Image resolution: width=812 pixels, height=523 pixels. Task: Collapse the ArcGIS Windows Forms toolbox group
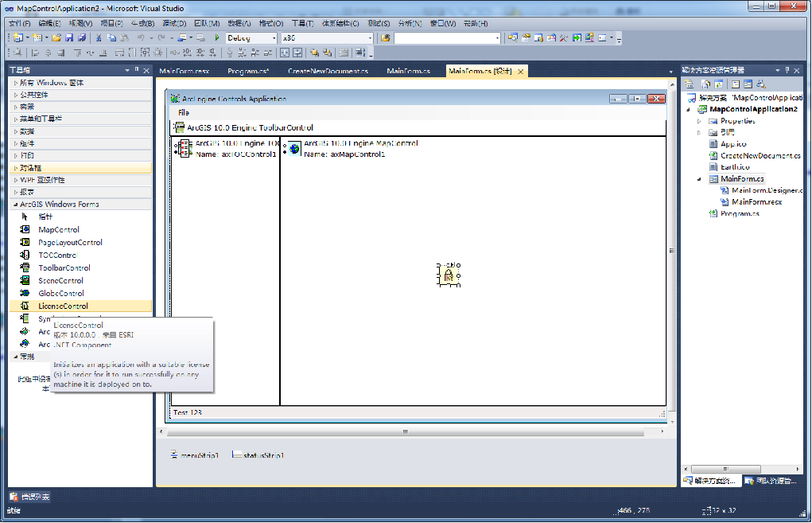coord(15,205)
